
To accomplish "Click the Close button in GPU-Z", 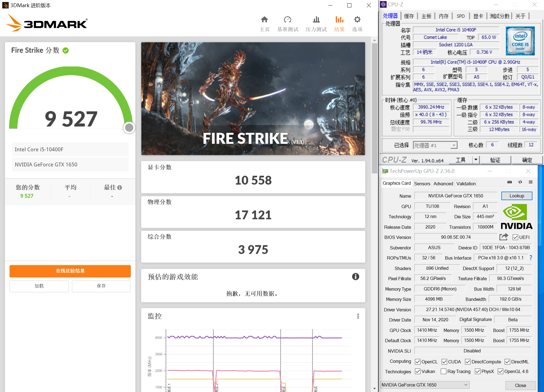I will pos(520,385).
